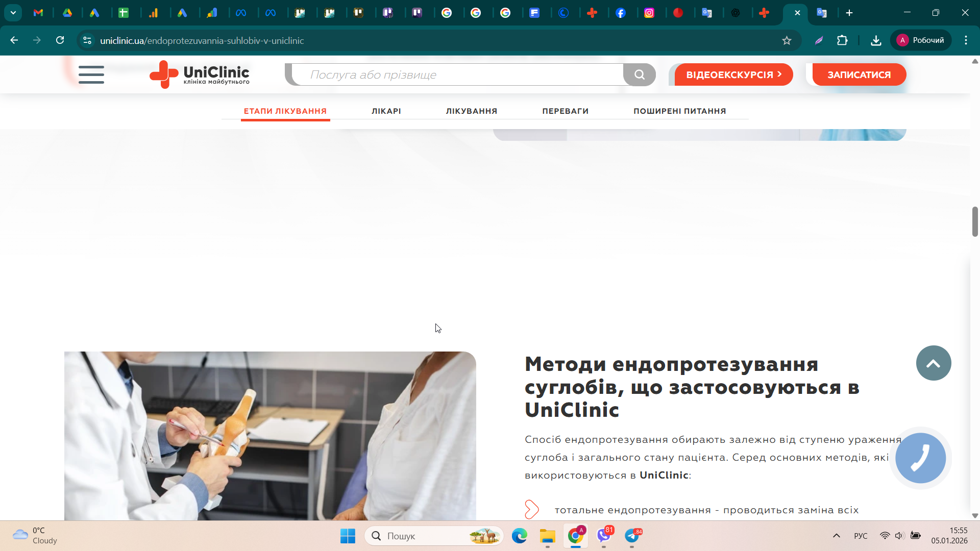Click the UniClinic logo
The image size is (980, 551).
click(x=200, y=74)
